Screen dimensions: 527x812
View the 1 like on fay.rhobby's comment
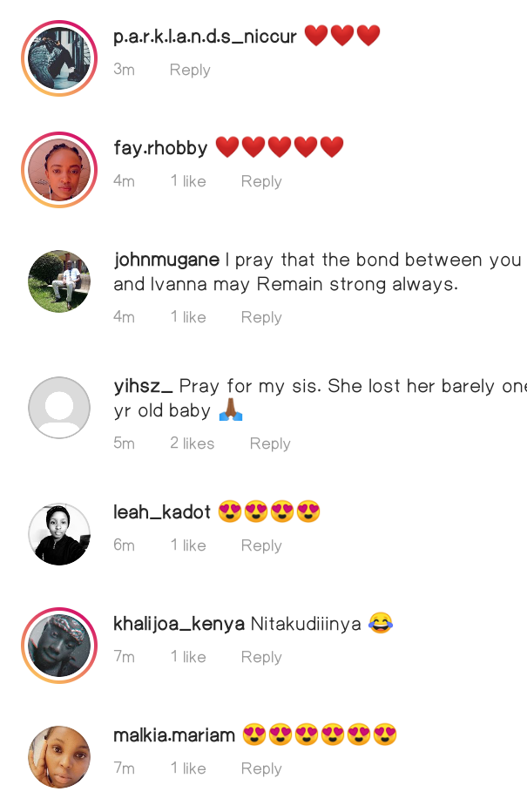188,181
